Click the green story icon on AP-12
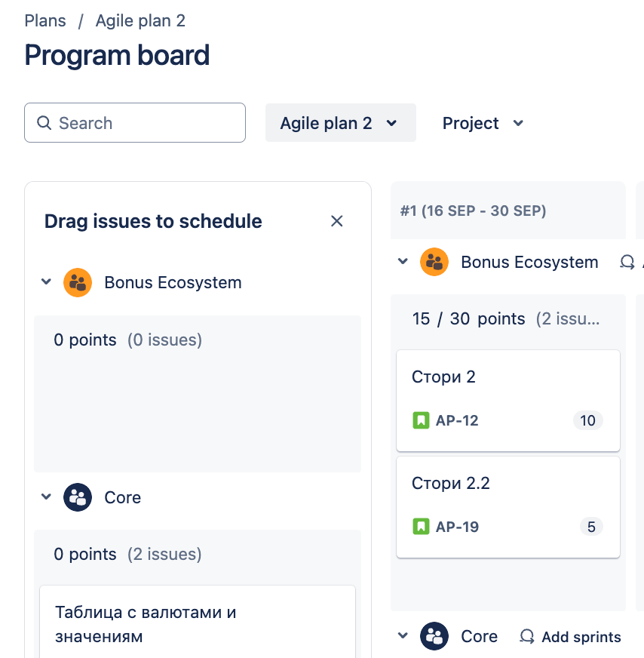This screenshot has width=644, height=658. point(421,420)
